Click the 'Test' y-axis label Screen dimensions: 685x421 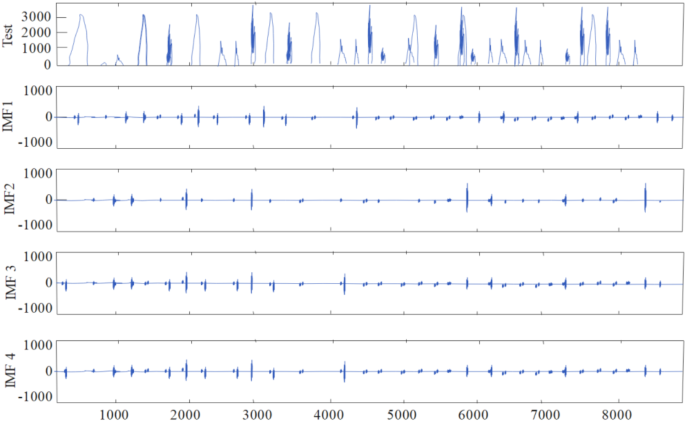point(8,36)
